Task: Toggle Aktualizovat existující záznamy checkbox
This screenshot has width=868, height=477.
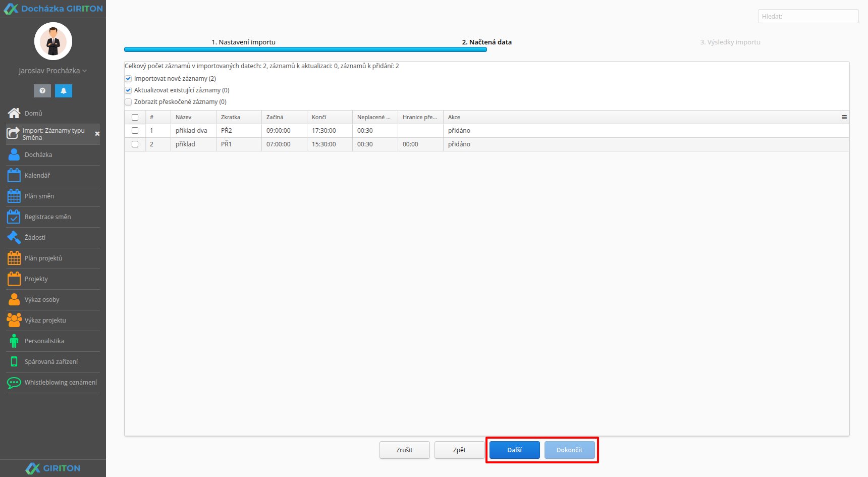Action: coord(128,90)
